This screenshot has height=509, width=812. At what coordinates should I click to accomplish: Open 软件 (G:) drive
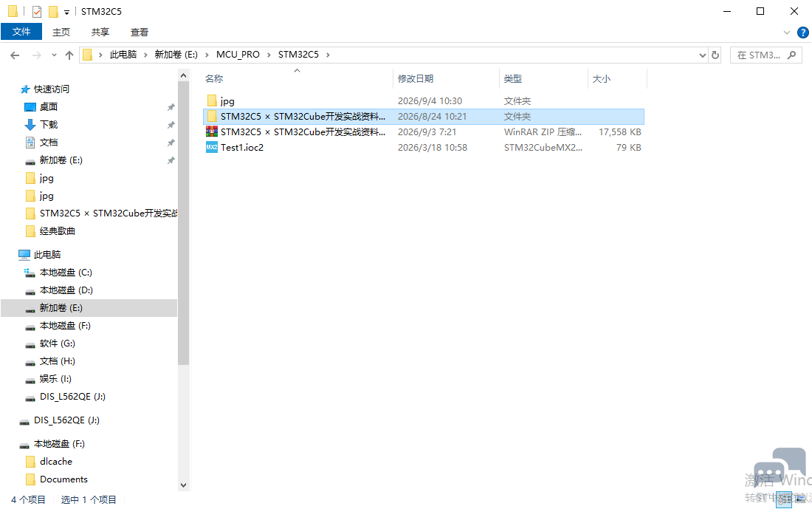(57, 344)
